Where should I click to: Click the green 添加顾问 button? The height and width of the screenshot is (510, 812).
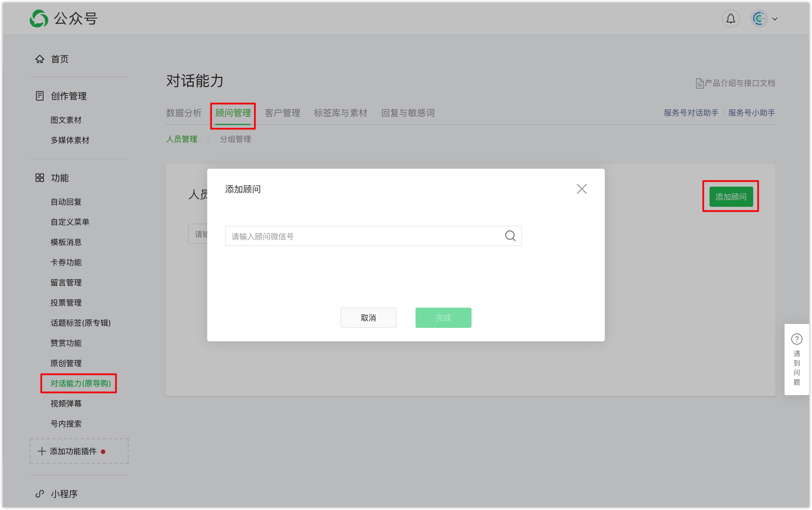pyautogui.click(x=731, y=197)
